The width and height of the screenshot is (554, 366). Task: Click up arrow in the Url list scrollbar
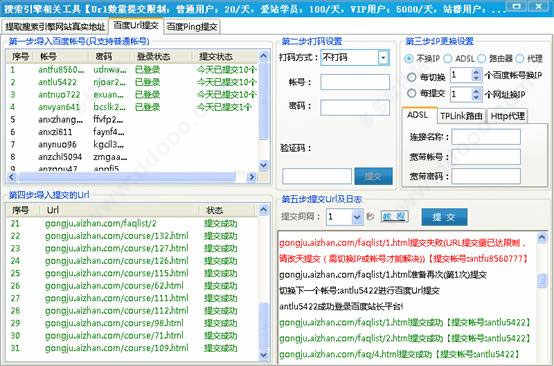pyautogui.click(x=264, y=210)
